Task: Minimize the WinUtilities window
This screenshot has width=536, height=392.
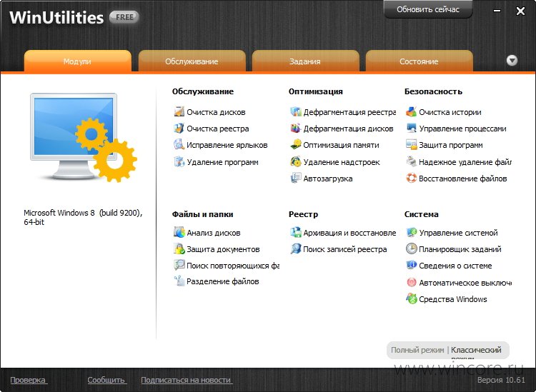Action: tap(497, 11)
